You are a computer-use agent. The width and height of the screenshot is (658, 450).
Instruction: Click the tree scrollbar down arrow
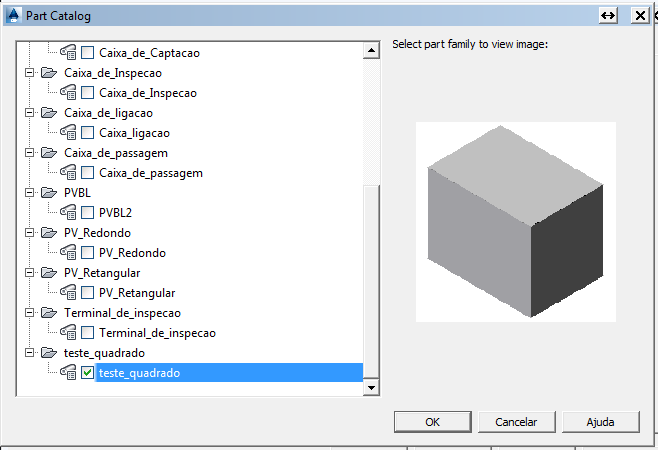371,387
